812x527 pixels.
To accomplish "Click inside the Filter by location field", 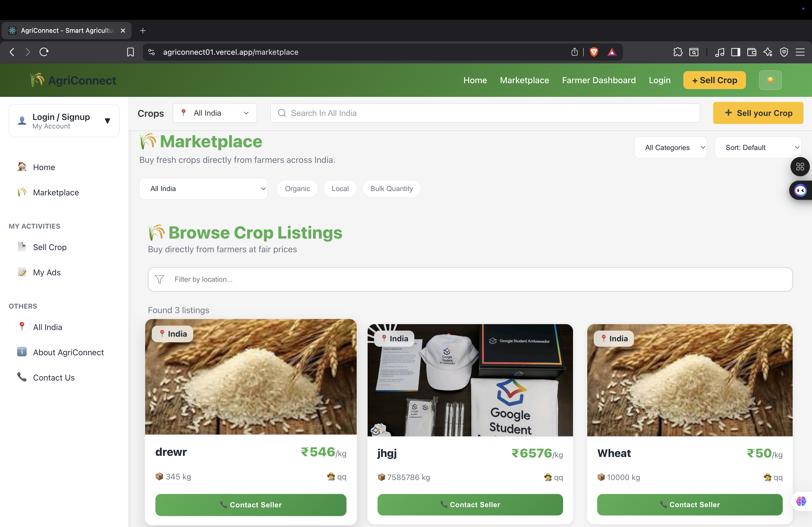I will pos(307,279).
